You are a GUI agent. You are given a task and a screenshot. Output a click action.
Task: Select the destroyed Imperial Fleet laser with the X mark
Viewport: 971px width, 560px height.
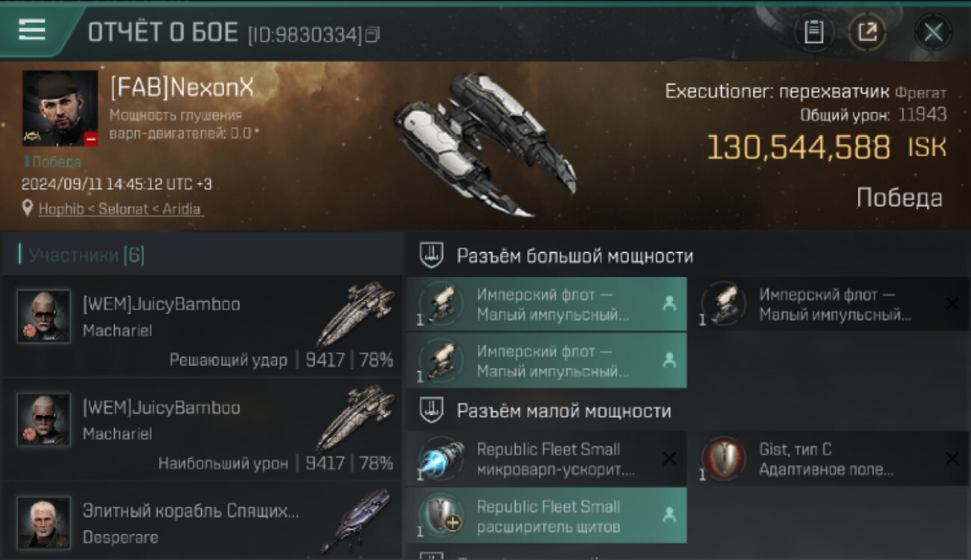(835, 304)
